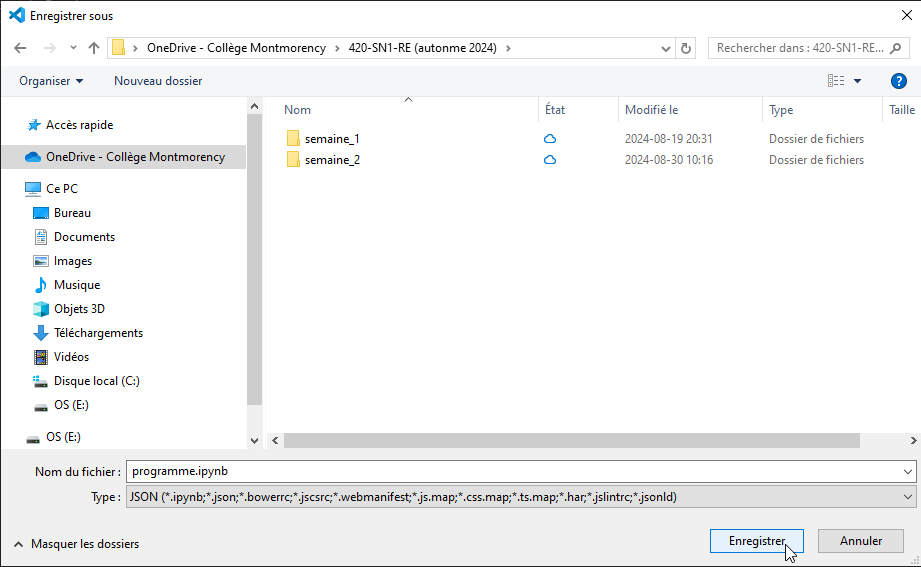
Task: Click the Enregistrer button
Action: click(757, 541)
